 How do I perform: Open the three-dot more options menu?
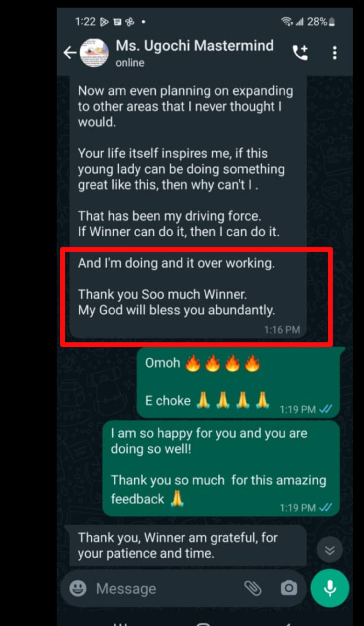[x=335, y=53]
